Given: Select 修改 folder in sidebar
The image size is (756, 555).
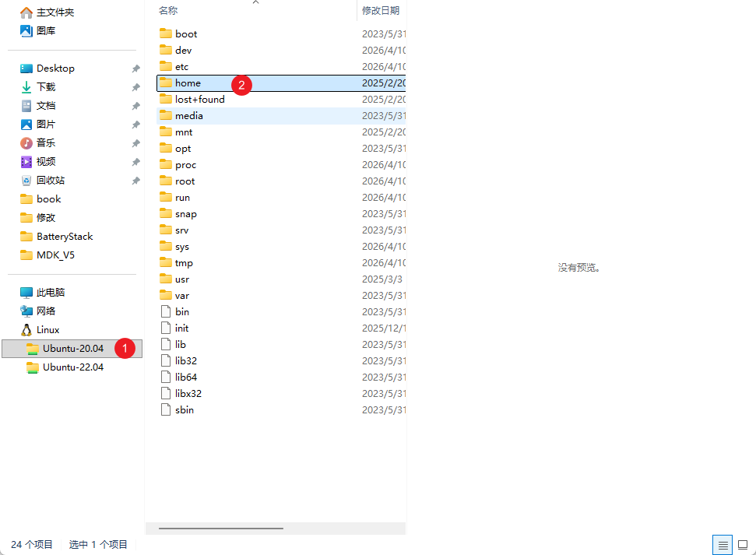Looking at the screenshot, I should [x=37, y=218].
